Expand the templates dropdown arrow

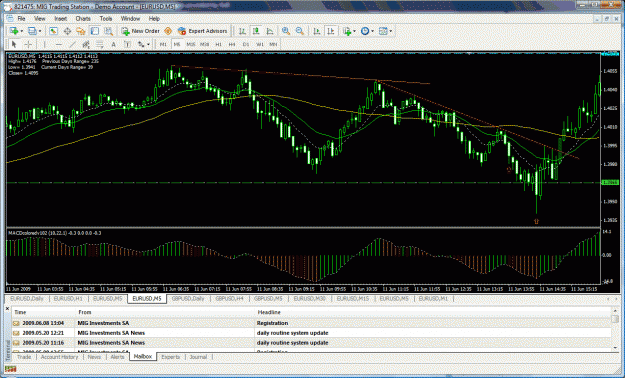tap(391, 31)
